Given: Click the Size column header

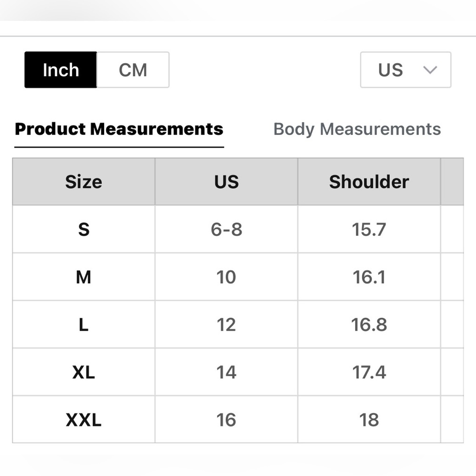Looking at the screenshot, I should pyautogui.click(x=84, y=181).
